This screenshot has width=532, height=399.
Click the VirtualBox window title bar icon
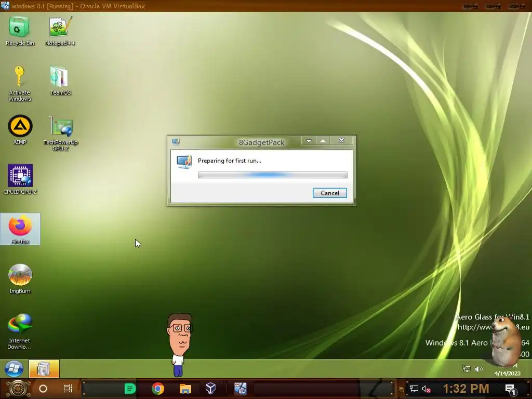pyautogui.click(x=5, y=6)
